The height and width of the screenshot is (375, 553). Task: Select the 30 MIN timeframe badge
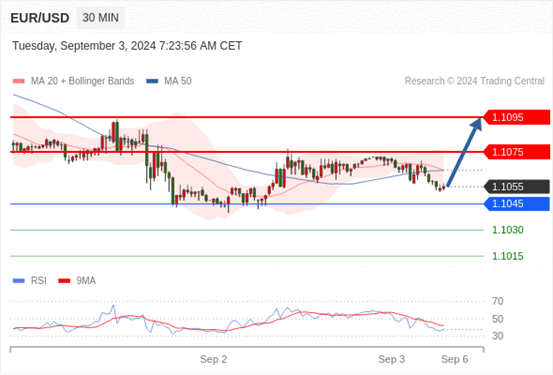101,18
